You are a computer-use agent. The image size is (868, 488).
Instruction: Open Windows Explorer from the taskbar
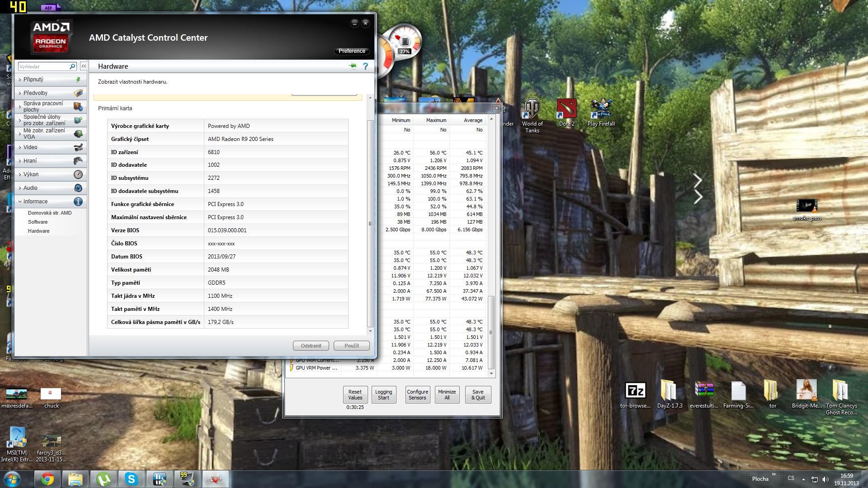[75, 479]
